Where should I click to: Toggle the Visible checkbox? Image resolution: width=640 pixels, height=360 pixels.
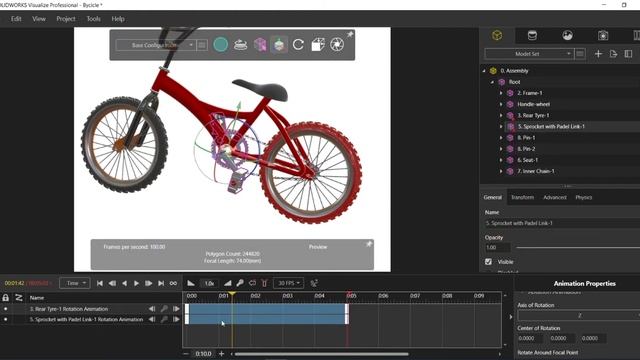coord(489,262)
